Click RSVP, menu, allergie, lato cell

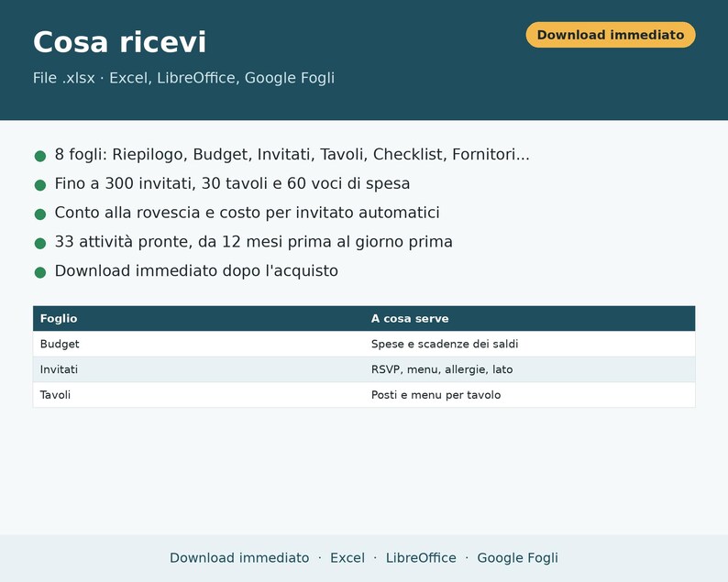click(x=529, y=369)
